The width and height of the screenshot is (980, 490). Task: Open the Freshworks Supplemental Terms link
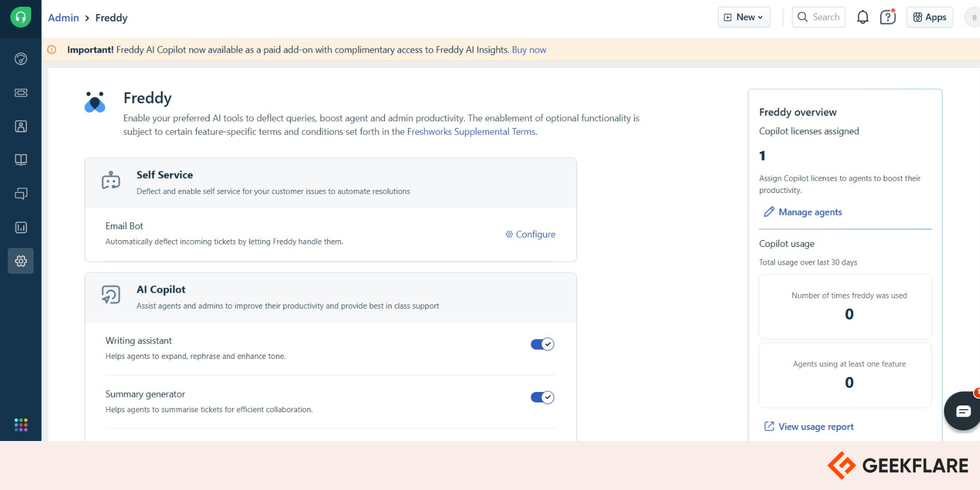(x=472, y=132)
